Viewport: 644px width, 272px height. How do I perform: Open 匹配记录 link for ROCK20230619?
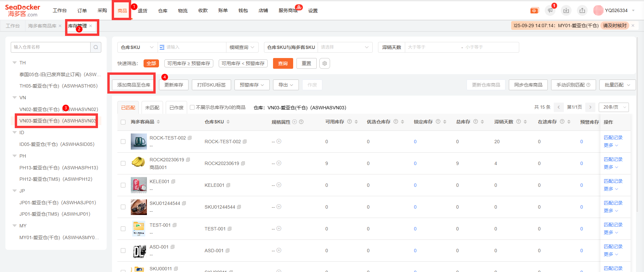613,159
